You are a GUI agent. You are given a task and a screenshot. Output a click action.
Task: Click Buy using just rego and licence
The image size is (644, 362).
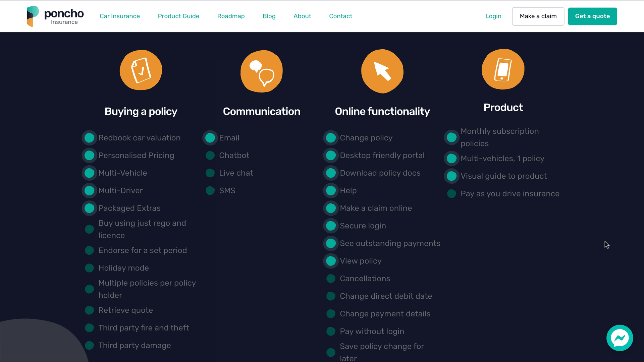pos(142,229)
